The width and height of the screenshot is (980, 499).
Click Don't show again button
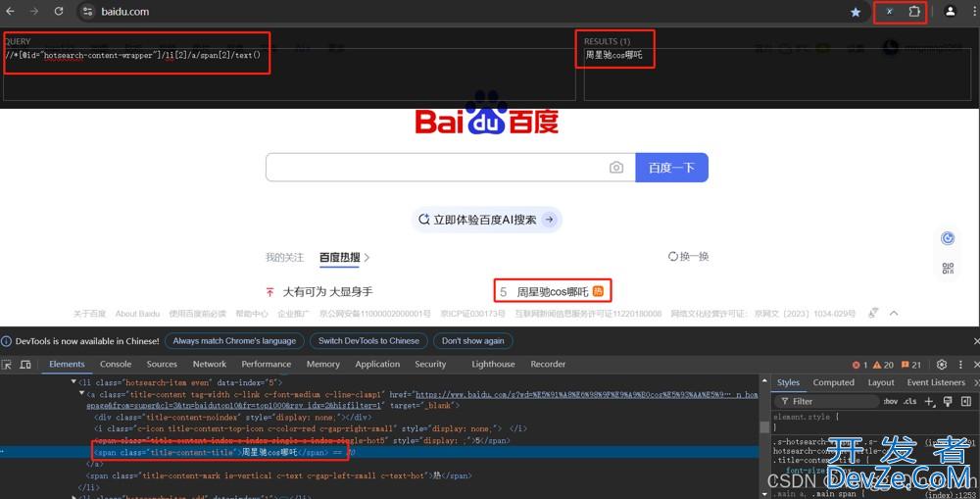(x=472, y=341)
